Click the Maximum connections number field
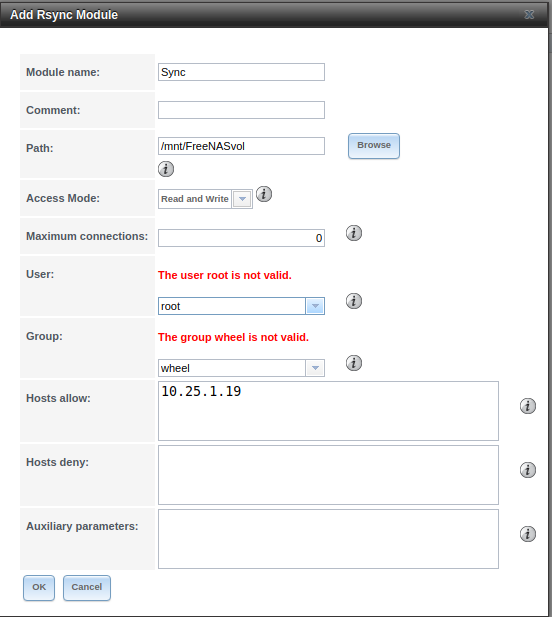The image size is (552, 617). click(x=241, y=238)
